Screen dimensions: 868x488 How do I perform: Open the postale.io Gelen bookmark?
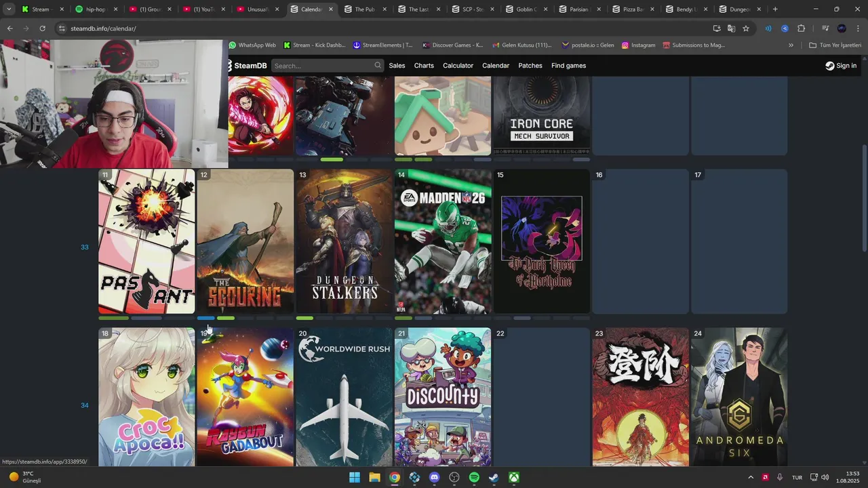[587, 45]
